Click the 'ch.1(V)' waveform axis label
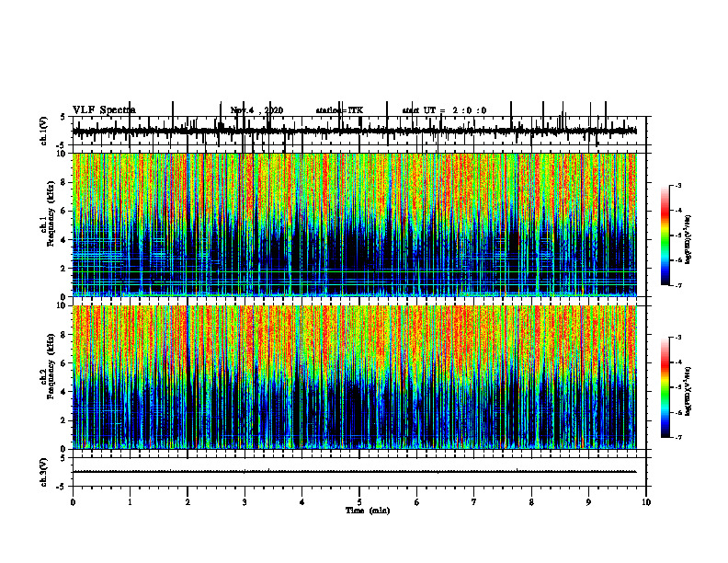This screenshot has height=563, width=728. 43,131
